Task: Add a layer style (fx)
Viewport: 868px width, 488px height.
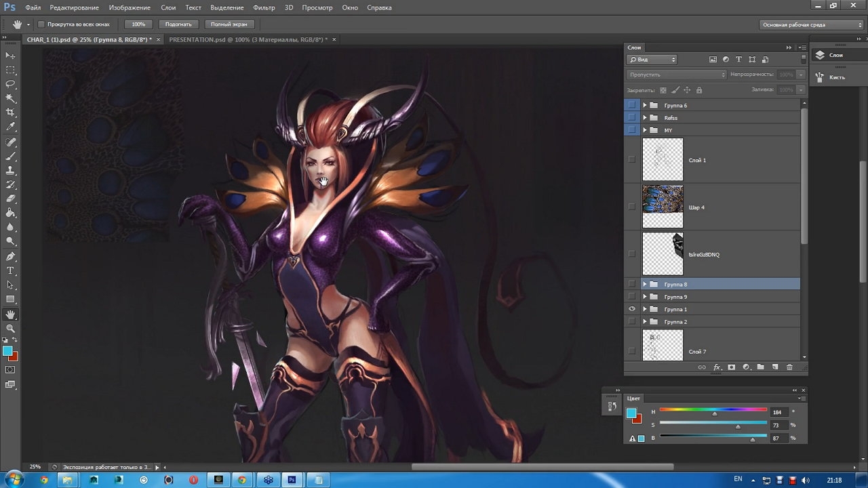Action: tap(717, 367)
